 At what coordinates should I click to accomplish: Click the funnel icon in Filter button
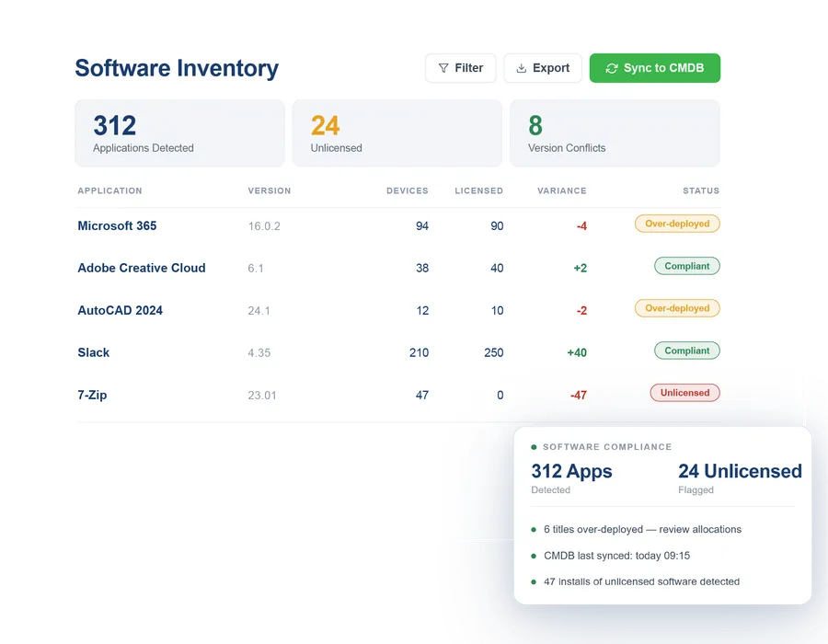tap(443, 68)
